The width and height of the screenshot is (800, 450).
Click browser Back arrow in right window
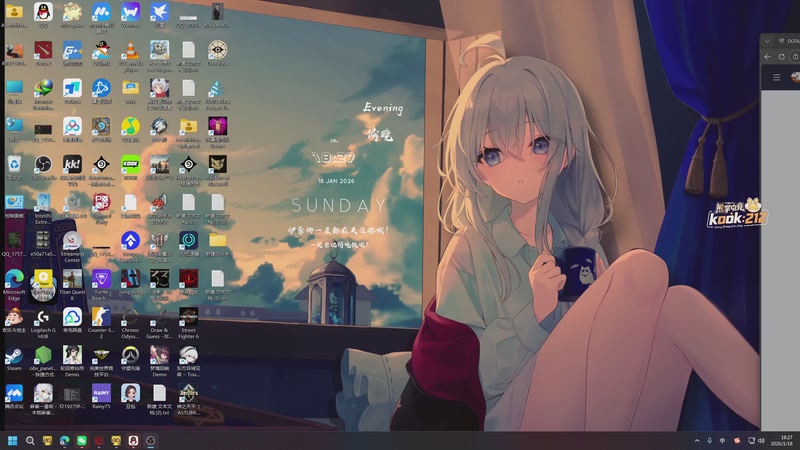pos(768,57)
